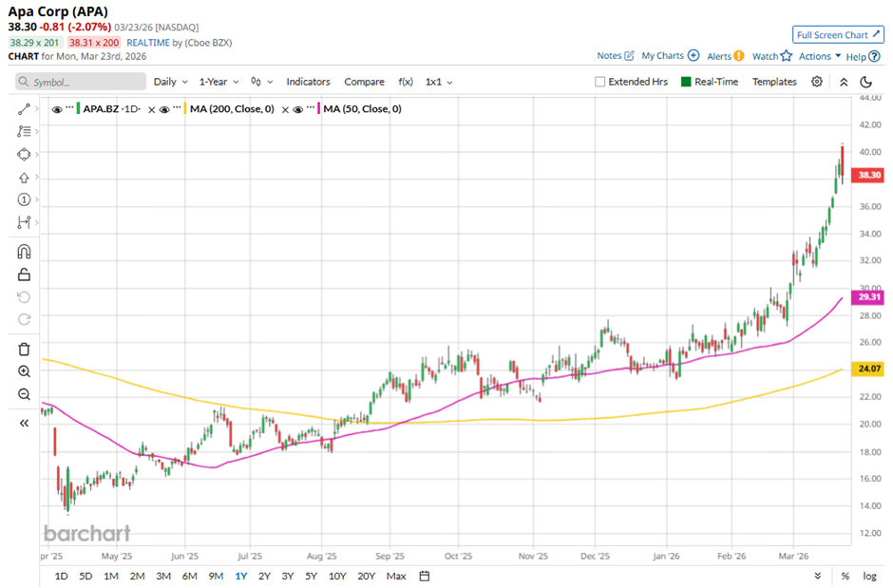Open the Indicators menu
Image resolution: width=893 pixels, height=588 pixels.
click(308, 82)
